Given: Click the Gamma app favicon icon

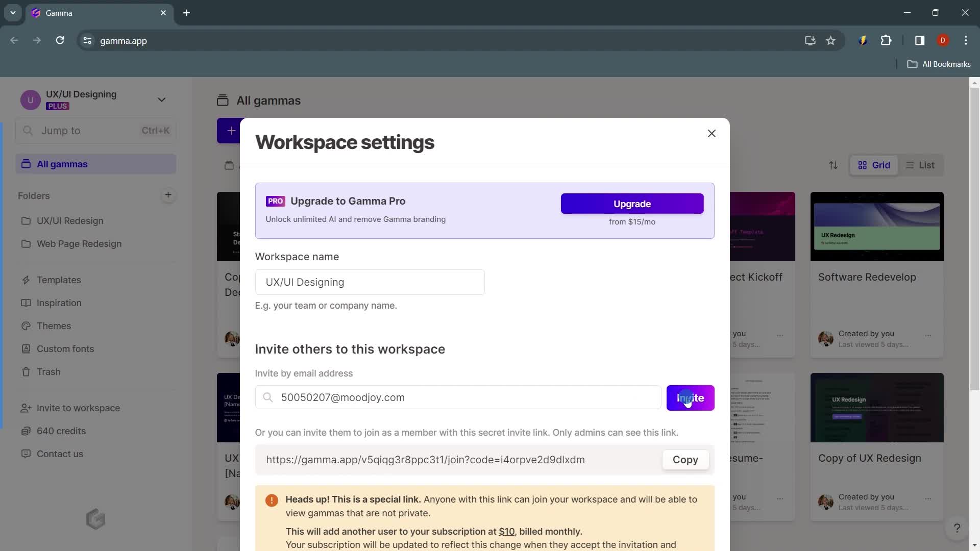Looking at the screenshot, I should point(36,13).
